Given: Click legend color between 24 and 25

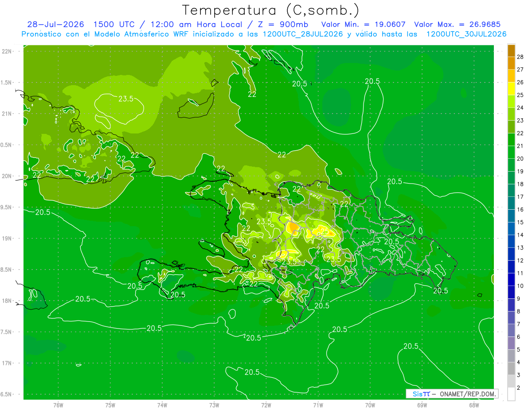Looking at the screenshot, I should [x=512, y=101].
